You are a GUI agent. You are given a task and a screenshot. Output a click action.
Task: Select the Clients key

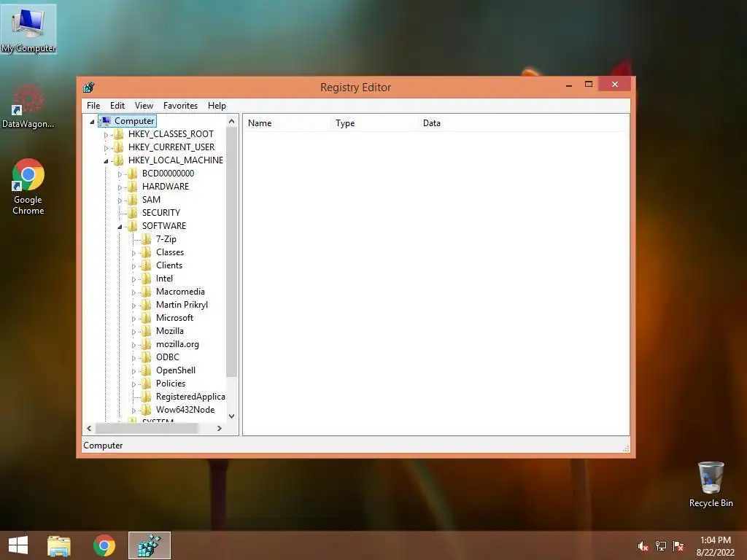pyautogui.click(x=169, y=265)
